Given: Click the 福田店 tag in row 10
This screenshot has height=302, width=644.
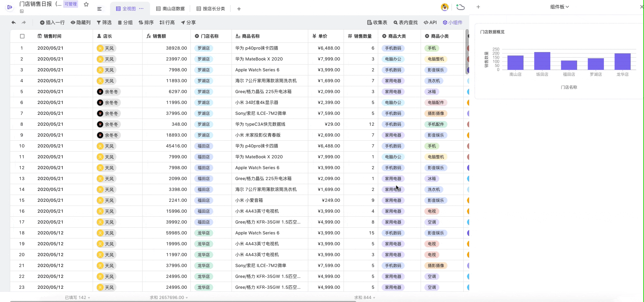Looking at the screenshot, I should pos(204,146).
